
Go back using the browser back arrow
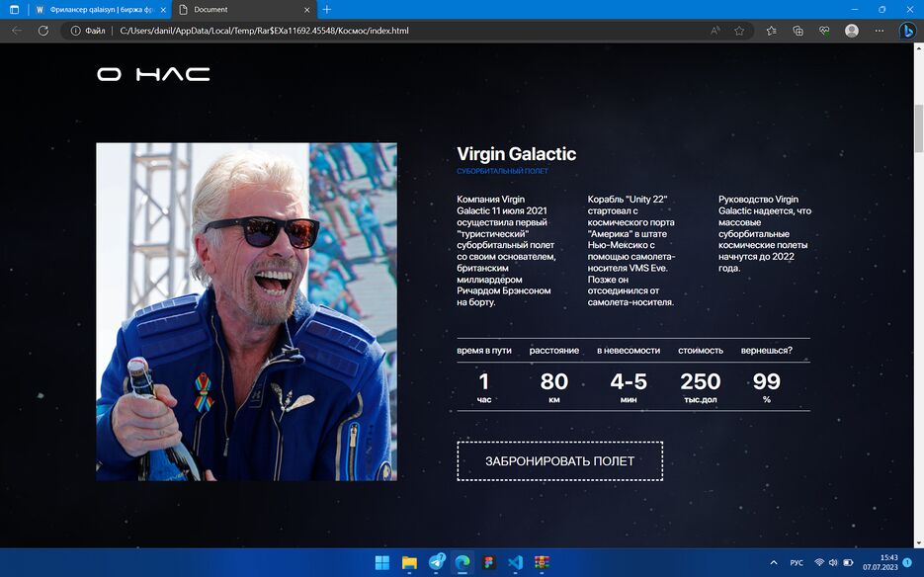(x=17, y=31)
